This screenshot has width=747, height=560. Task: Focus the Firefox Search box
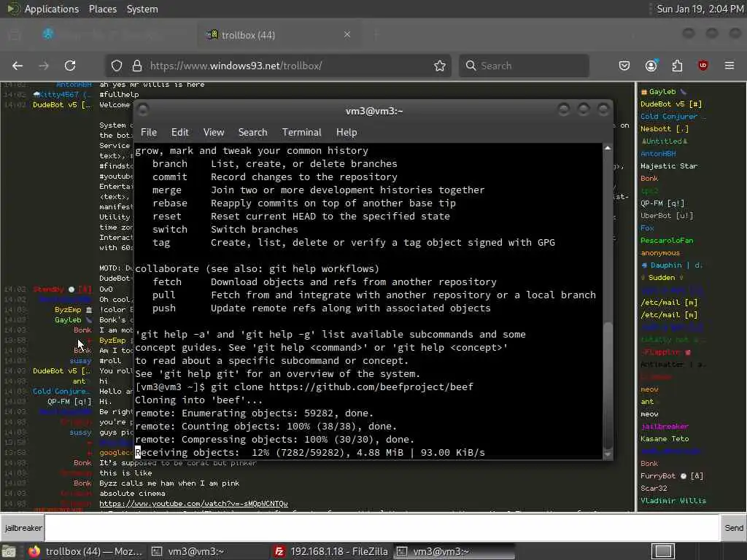(524, 66)
